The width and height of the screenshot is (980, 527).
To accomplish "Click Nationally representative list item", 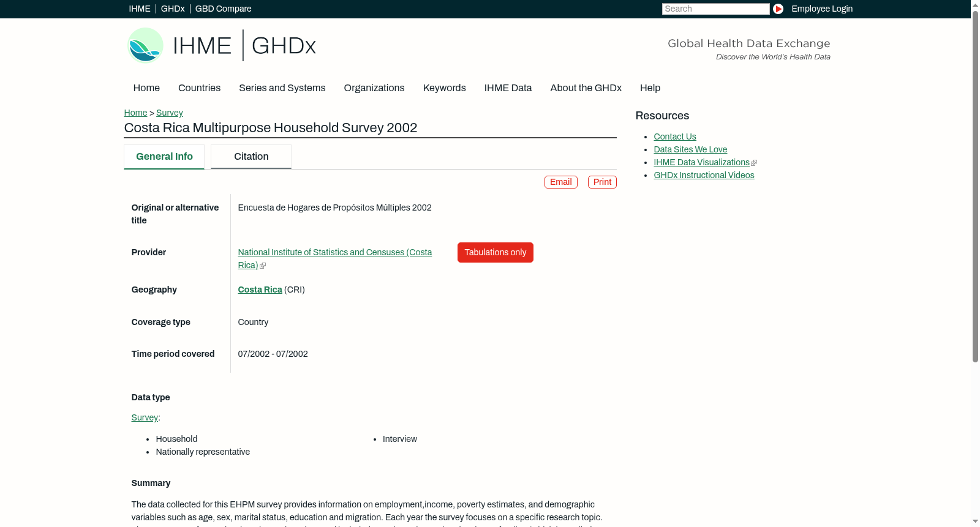I will click(203, 452).
